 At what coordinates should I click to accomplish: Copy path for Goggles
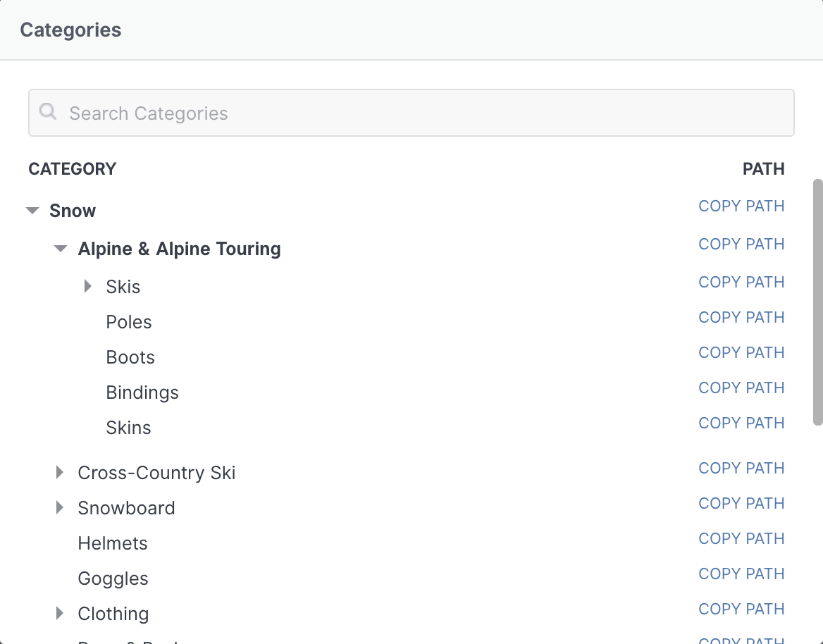click(x=741, y=574)
